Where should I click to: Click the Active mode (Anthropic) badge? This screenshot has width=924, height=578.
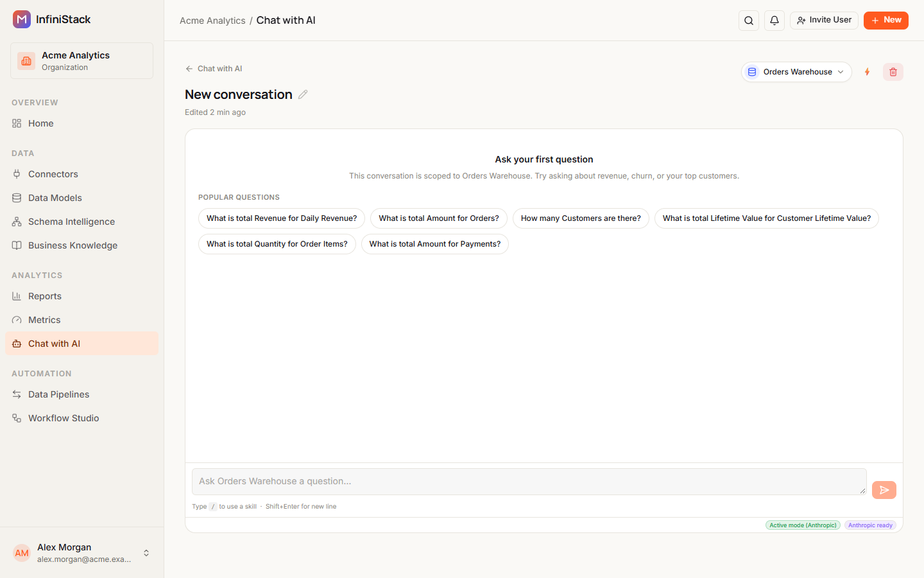803,525
